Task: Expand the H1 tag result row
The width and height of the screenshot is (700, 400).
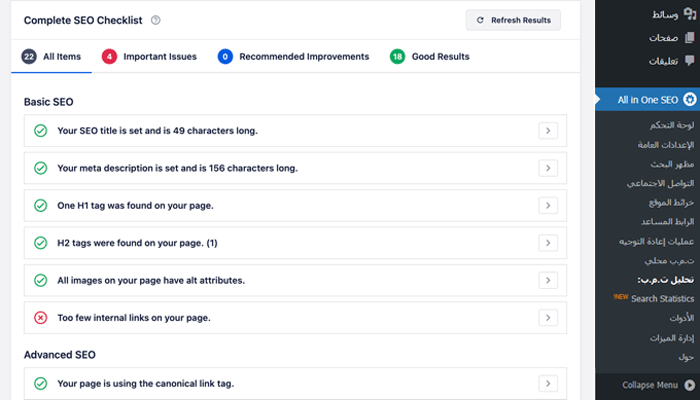Action: (x=547, y=205)
